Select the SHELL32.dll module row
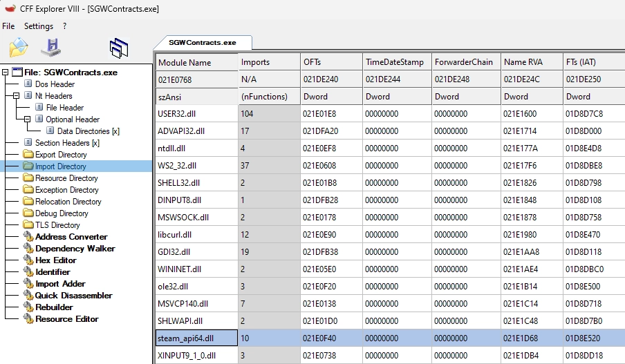625x364 pixels. tap(390, 183)
